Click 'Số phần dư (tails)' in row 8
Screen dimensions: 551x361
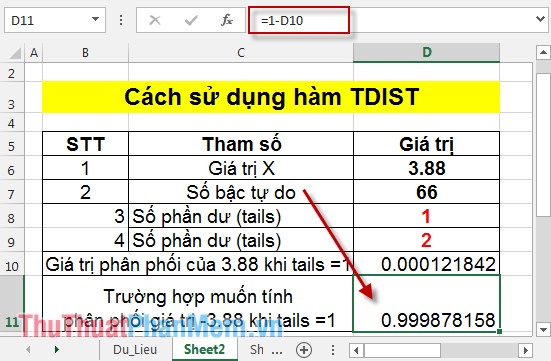(241, 216)
